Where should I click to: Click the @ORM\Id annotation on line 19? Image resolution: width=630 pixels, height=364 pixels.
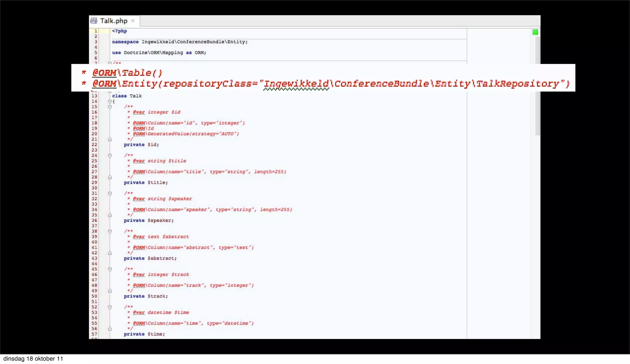point(143,128)
